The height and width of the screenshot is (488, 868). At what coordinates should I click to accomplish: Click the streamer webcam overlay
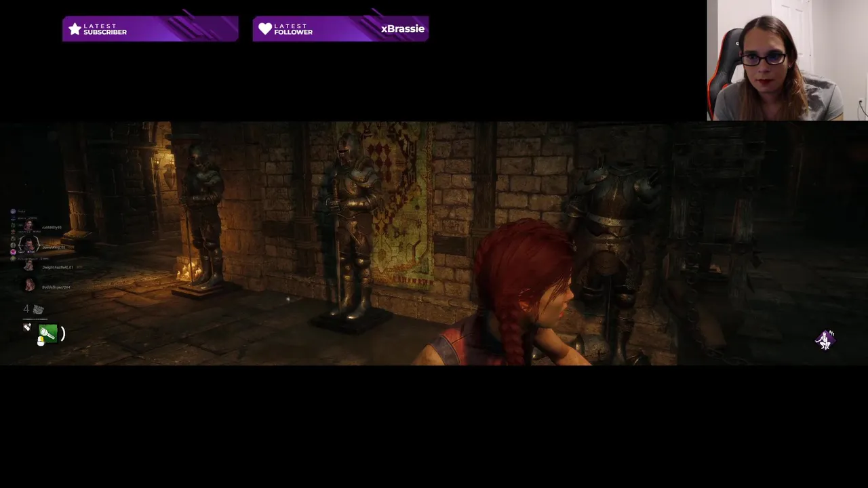pyautogui.click(x=787, y=60)
